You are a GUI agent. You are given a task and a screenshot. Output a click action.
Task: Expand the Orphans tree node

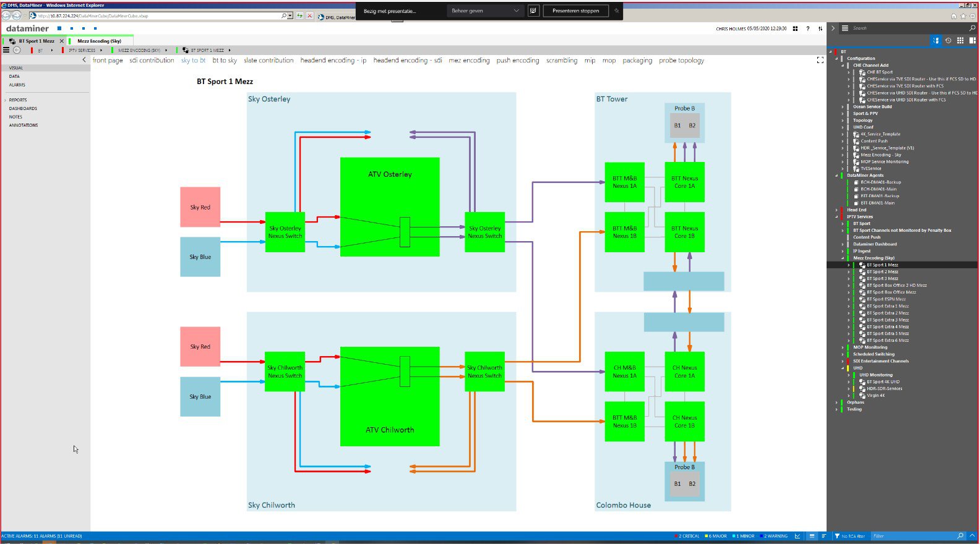(836, 402)
